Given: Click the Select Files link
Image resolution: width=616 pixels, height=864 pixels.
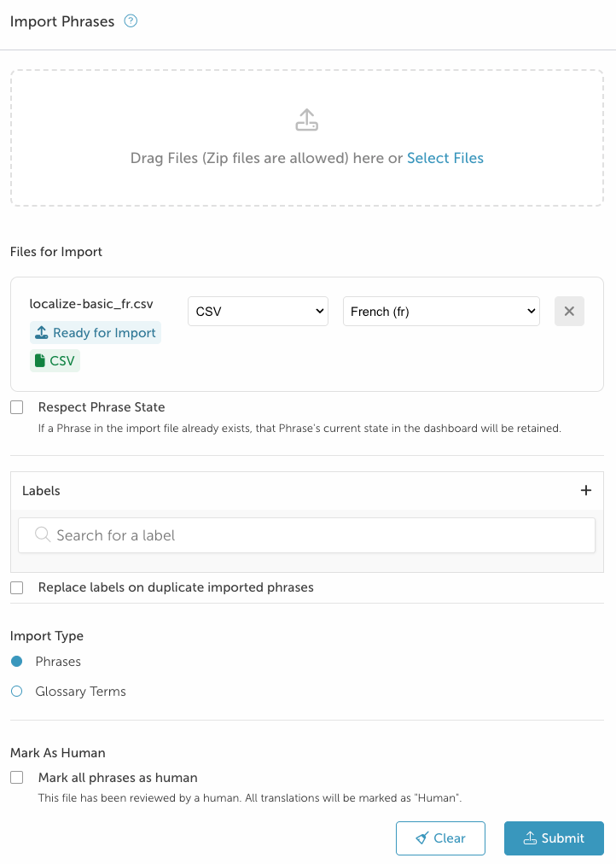Looking at the screenshot, I should (x=445, y=158).
